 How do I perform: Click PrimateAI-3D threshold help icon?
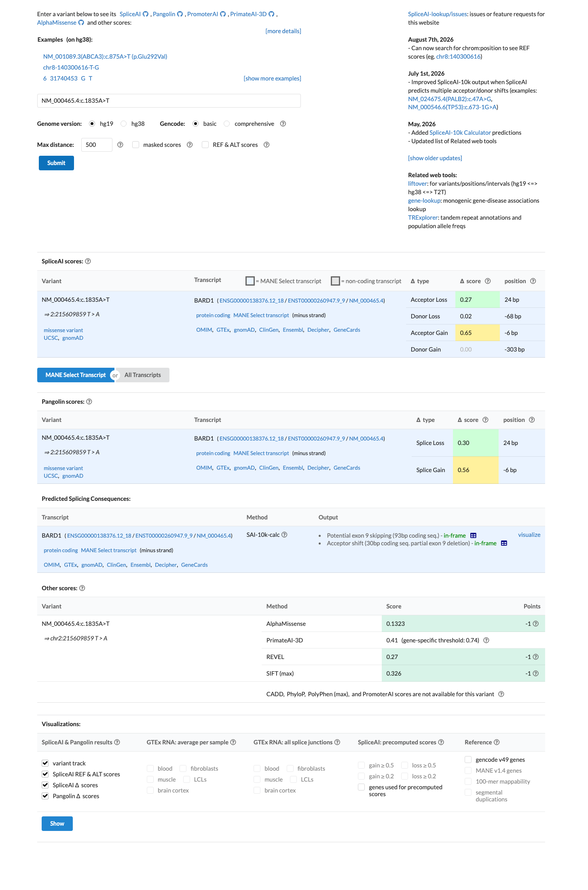click(486, 640)
